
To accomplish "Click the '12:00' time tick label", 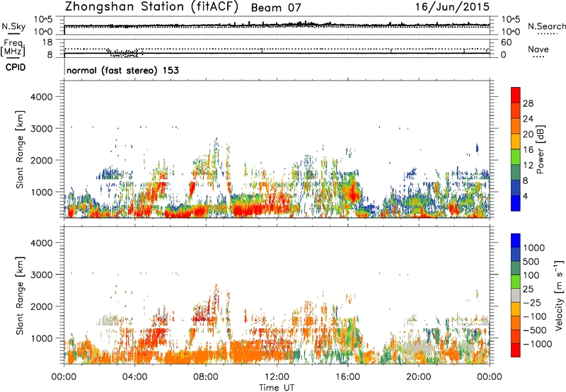I will tap(277, 377).
